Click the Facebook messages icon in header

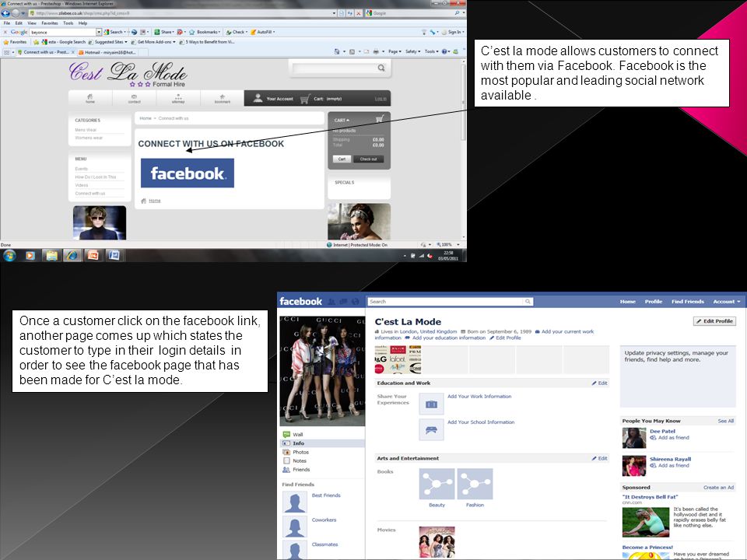pos(343,302)
